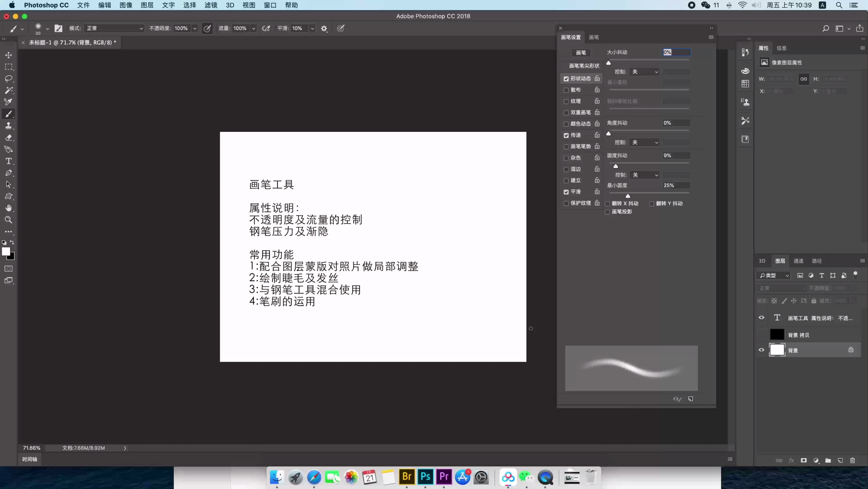The image size is (868, 489).
Task: Switch to the 通道 tab
Action: tap(798, 261)
